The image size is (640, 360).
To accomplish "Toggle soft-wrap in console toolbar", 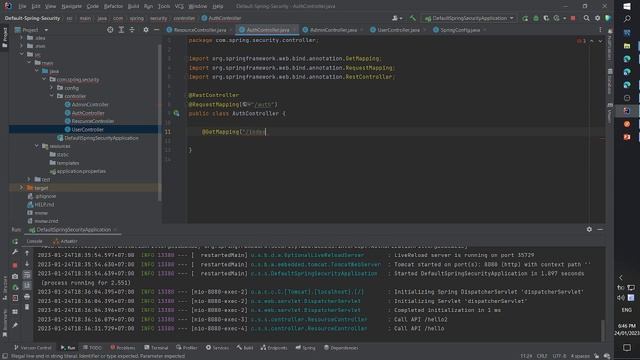I will (27, 275).
